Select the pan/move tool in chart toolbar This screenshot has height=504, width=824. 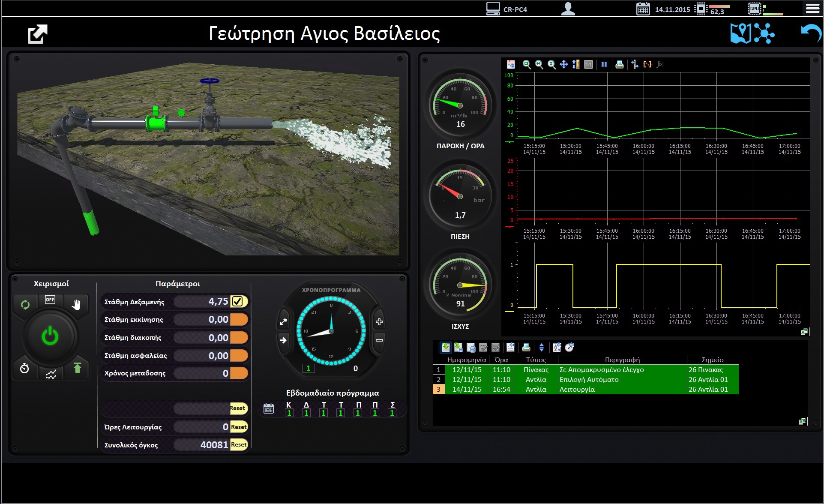click(564, 64)
